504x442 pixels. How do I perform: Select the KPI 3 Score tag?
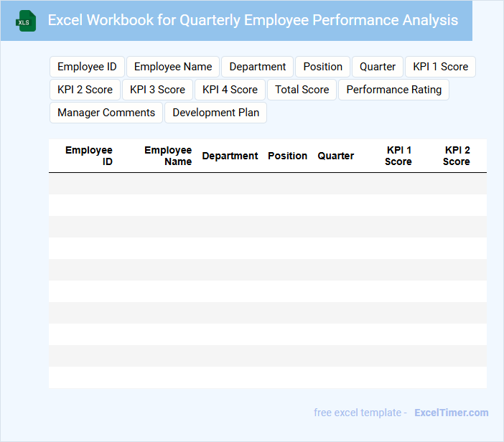157,90
